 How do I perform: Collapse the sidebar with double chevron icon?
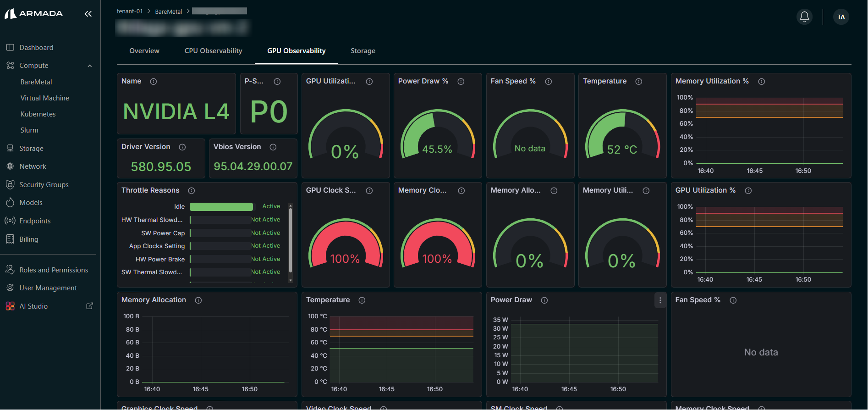click(88, 14)
